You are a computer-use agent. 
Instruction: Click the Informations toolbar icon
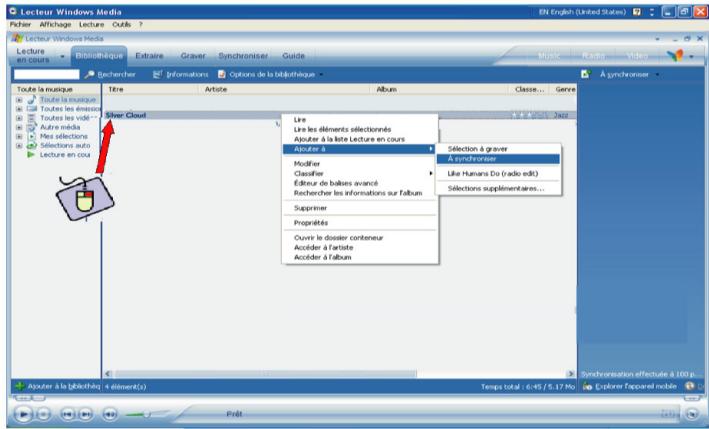[157, 75]
